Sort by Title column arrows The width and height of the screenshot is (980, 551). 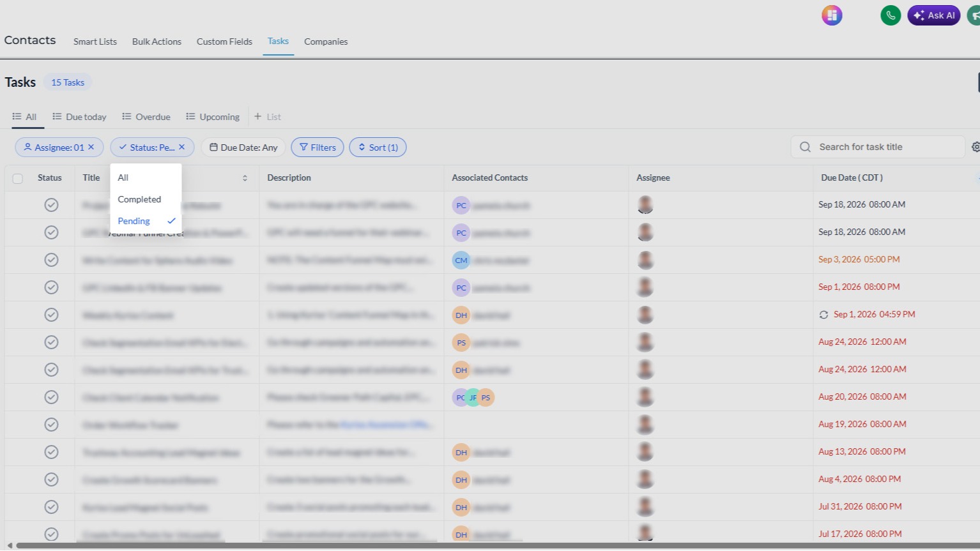[245, 178]
